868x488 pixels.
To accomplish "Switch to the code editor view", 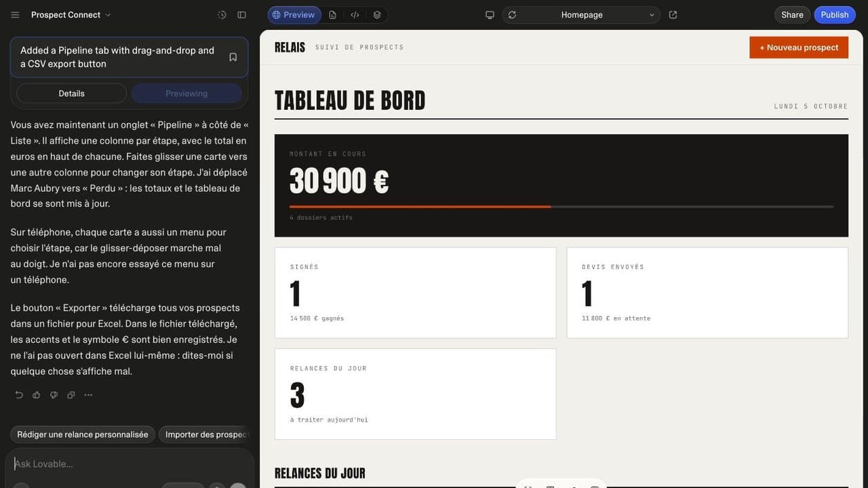I will [x=355, y=15].
